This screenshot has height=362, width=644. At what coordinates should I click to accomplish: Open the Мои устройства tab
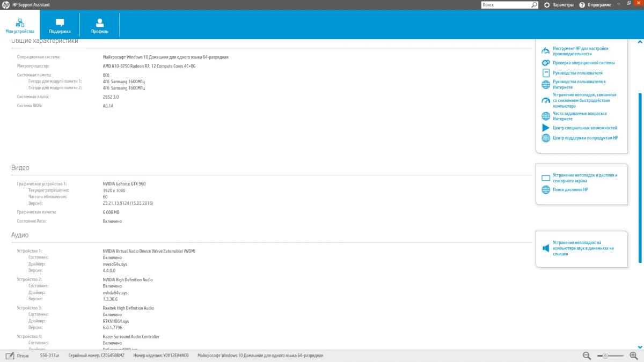20,25
